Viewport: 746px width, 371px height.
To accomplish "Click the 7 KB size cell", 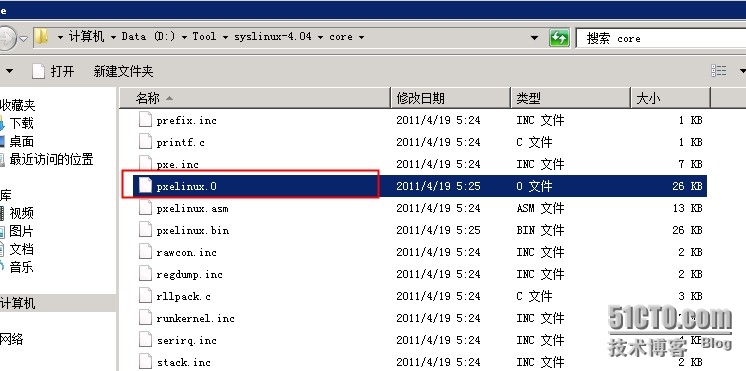I will coord(690,164).
